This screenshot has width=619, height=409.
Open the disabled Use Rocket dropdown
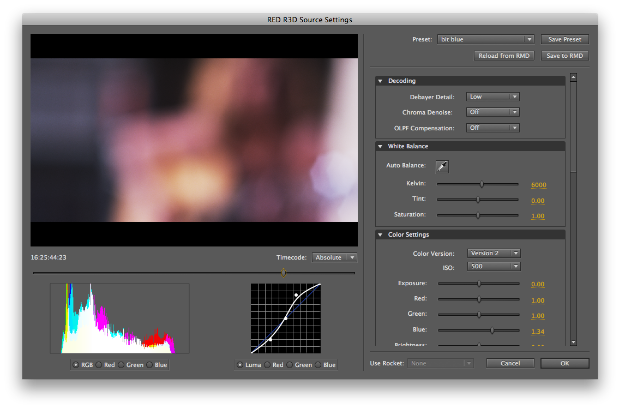[x=440, y=363]
